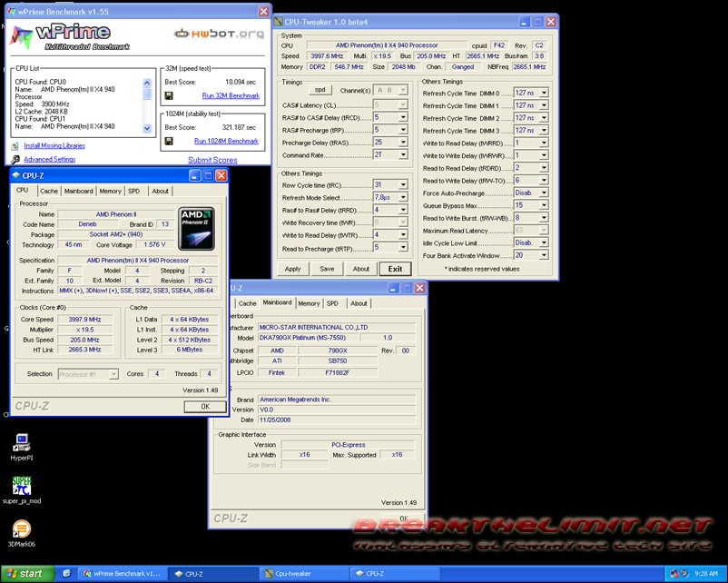Expand RAS# to CAS# Delay (tRCD) dropdown
Image resolution: width=728 pixels, height=583 pixels.
pos(403,117)
